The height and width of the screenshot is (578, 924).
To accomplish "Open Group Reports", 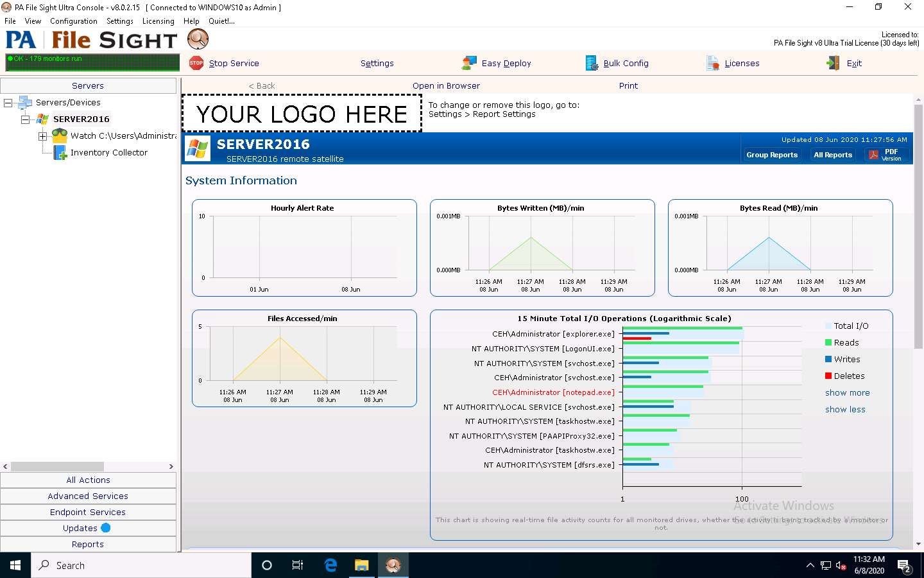I will [772, 155].
